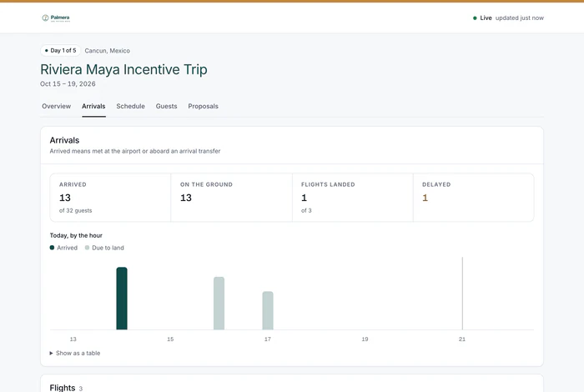
Task: Click the 'updated just now' status text
Action: click(x=520, y=18)
